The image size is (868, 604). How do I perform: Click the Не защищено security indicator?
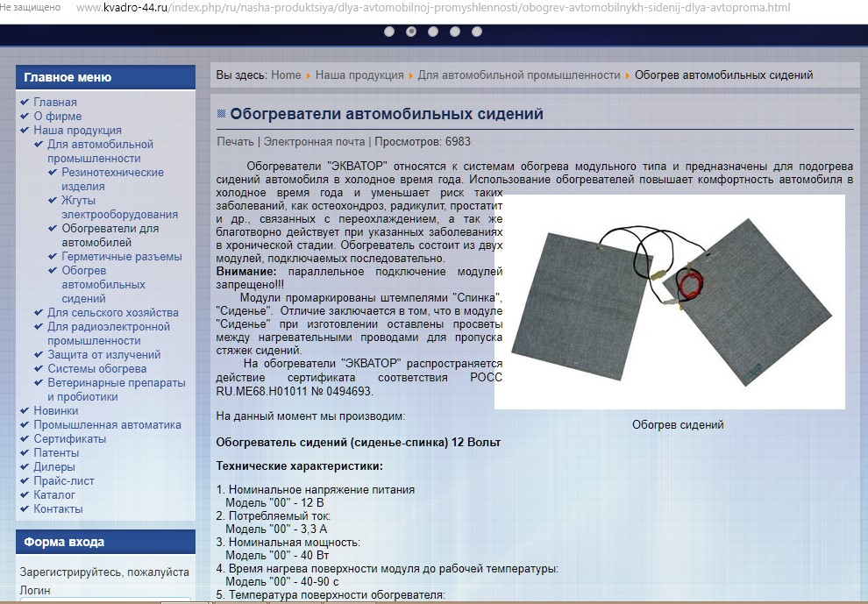tap(31, 8)
